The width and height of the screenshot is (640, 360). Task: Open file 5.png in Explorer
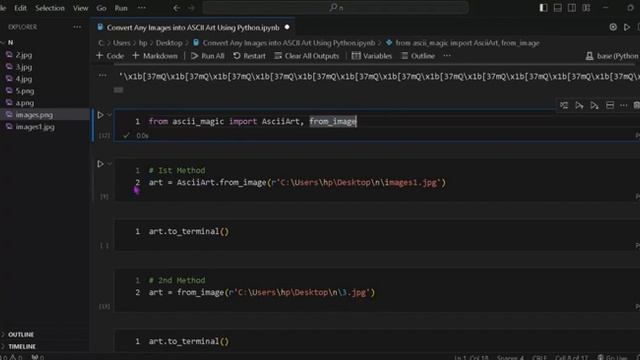pos(24,91)
